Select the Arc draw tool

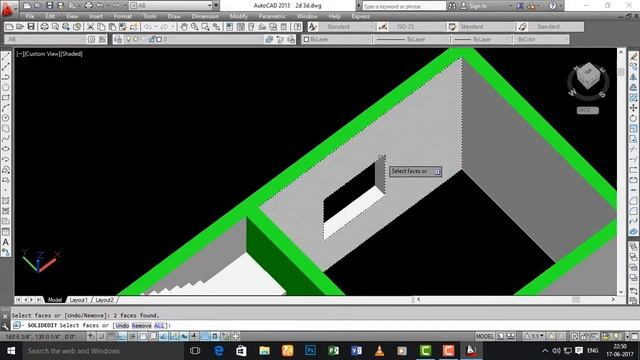(x=6, y=108)
